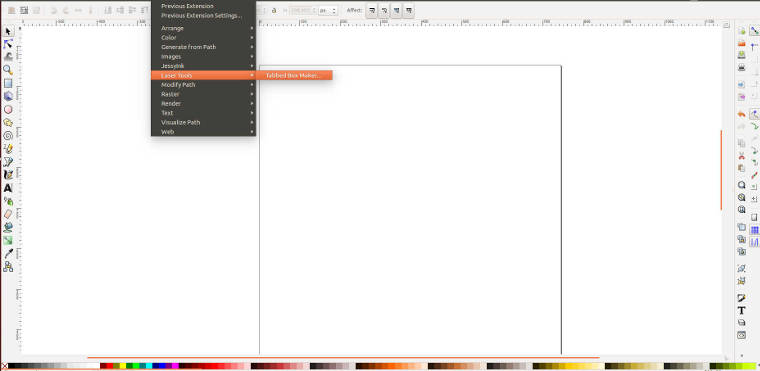This screenshot has width=760, height=371.
Task: Select the Gradient tool
Action: (8, 240)
